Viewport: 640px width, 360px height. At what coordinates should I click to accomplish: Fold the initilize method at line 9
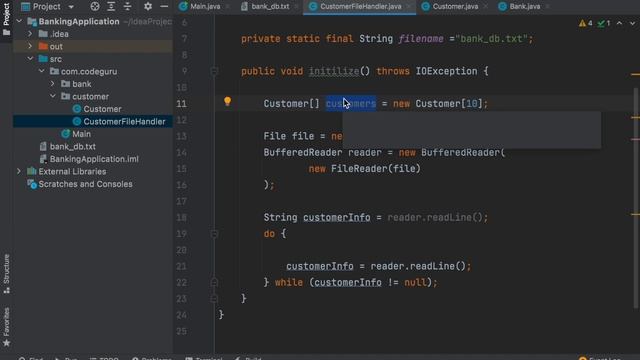coord(214,71)
